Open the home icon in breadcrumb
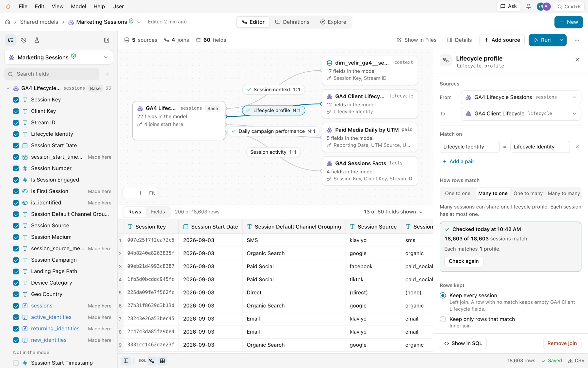The width and height of the screenshot is (588, 368). click(x=8, y=22)
